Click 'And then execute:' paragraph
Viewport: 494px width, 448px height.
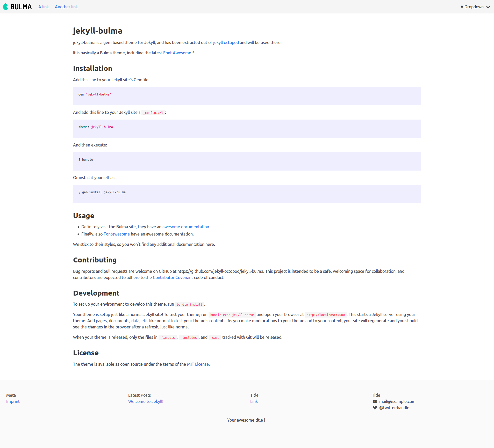pos(90,145)
